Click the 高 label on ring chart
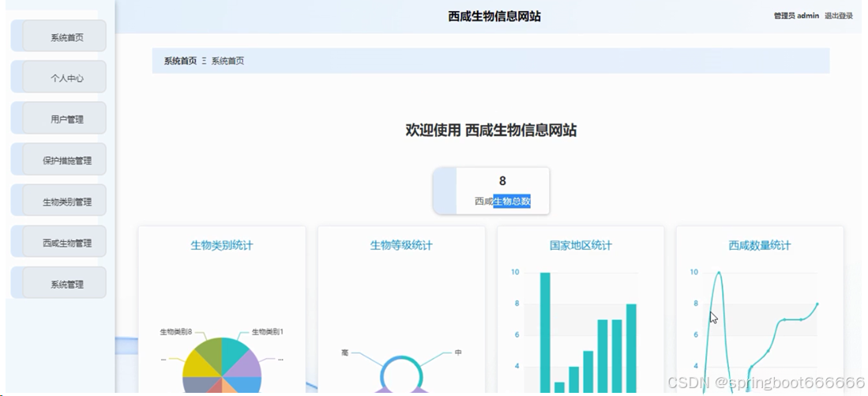 pyautogui.click(x=345, y=353)
